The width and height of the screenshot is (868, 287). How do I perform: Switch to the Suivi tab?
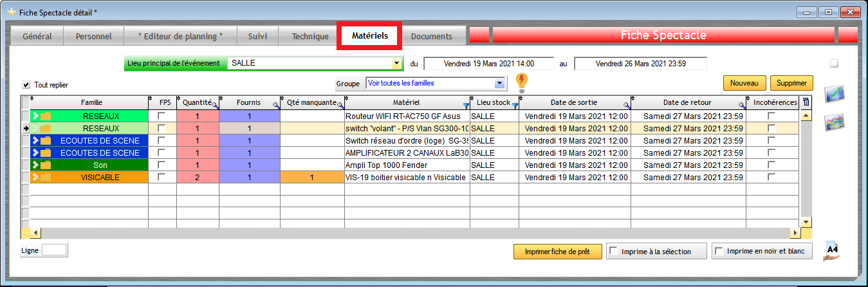tap(257, 36)
